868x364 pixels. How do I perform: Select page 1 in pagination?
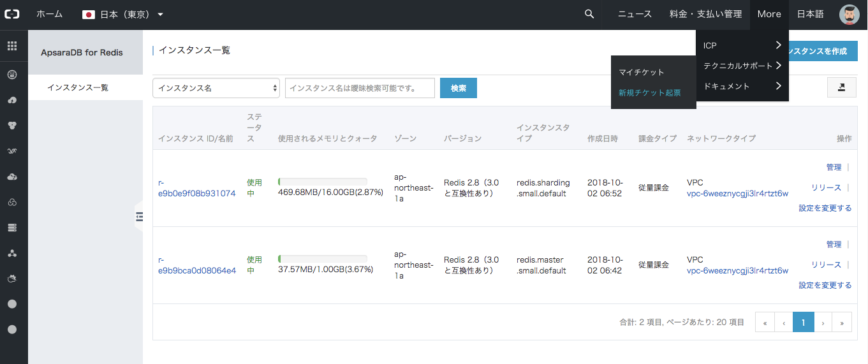tap(803, 323)
